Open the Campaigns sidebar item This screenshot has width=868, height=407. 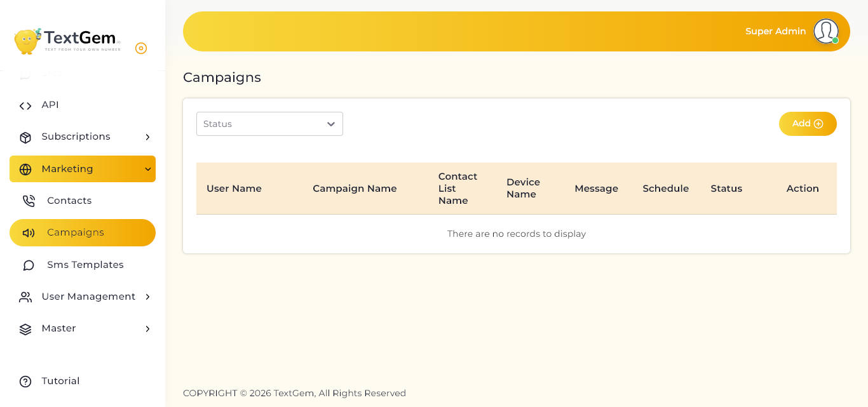[x=83, y=232]
